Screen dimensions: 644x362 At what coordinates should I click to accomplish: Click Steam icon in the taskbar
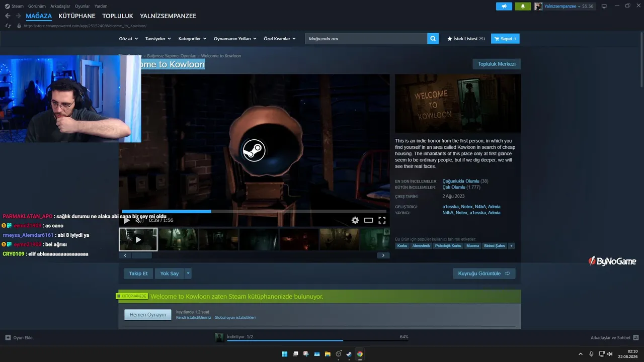point(349,354)
